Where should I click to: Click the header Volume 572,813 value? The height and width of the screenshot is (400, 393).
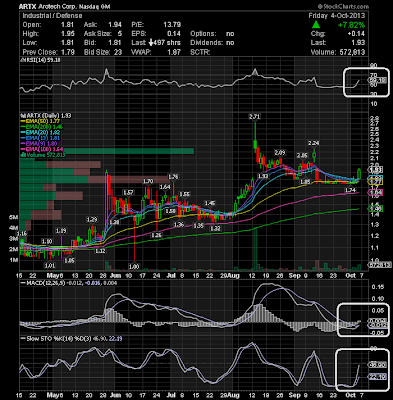(351, 52)
